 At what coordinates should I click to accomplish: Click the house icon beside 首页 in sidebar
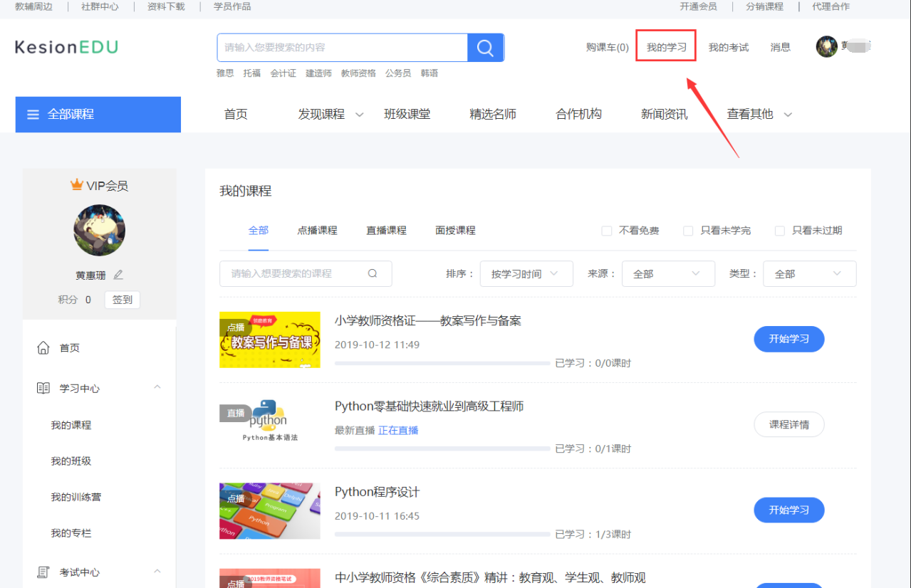[43, 348]
